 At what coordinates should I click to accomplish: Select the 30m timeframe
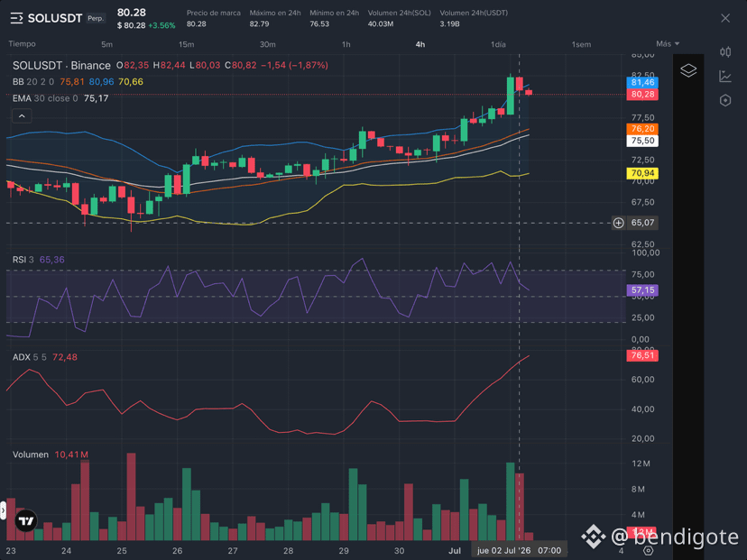click(x=267, y=44)
